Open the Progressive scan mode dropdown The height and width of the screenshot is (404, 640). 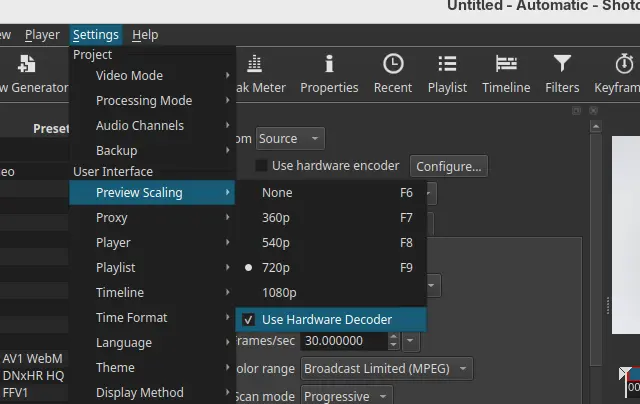(345, 395)
